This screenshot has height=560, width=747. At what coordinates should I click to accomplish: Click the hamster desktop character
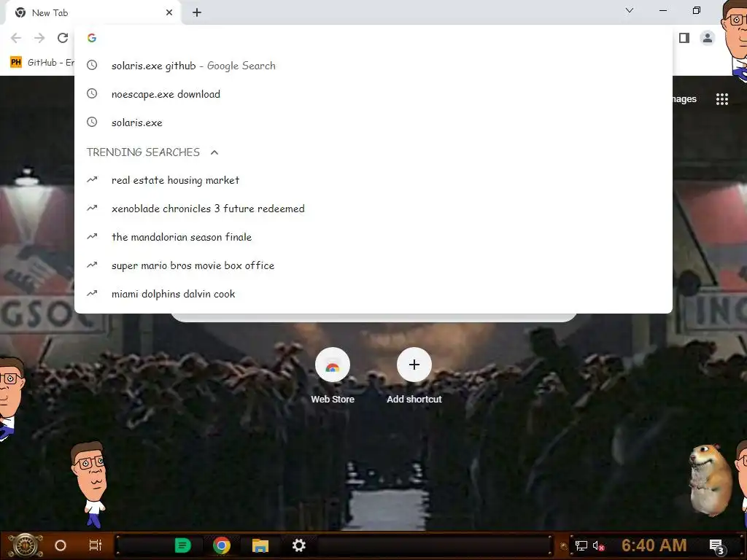point(711,480)
